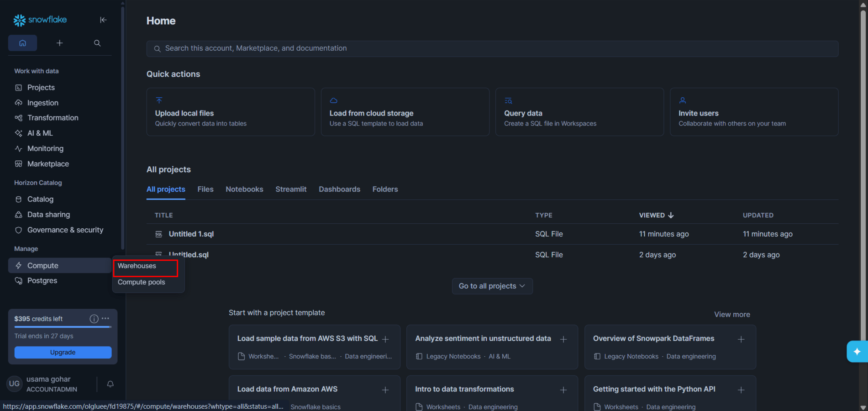
Task: Click the Upload local files card
Action: pos(231,112)
